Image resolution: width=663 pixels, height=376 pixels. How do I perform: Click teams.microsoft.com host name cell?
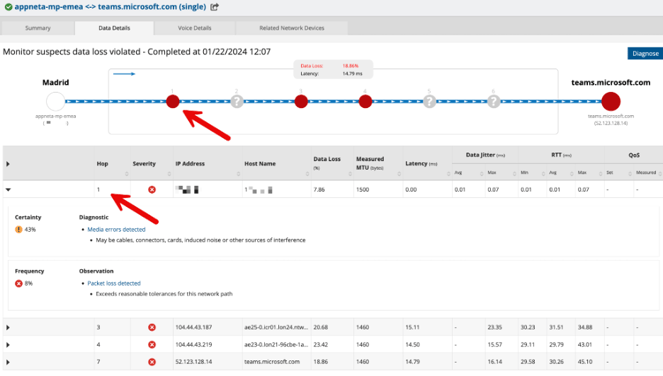pos(272,362)
